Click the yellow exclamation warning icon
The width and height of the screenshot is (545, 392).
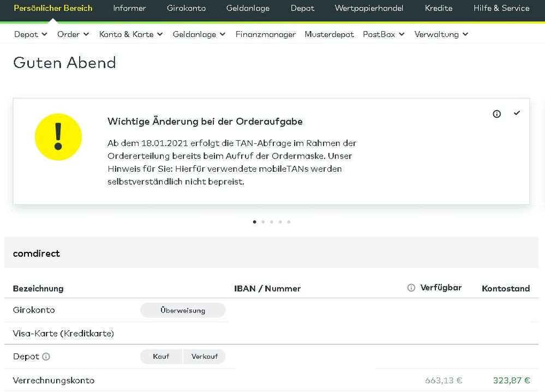[58, 137]
